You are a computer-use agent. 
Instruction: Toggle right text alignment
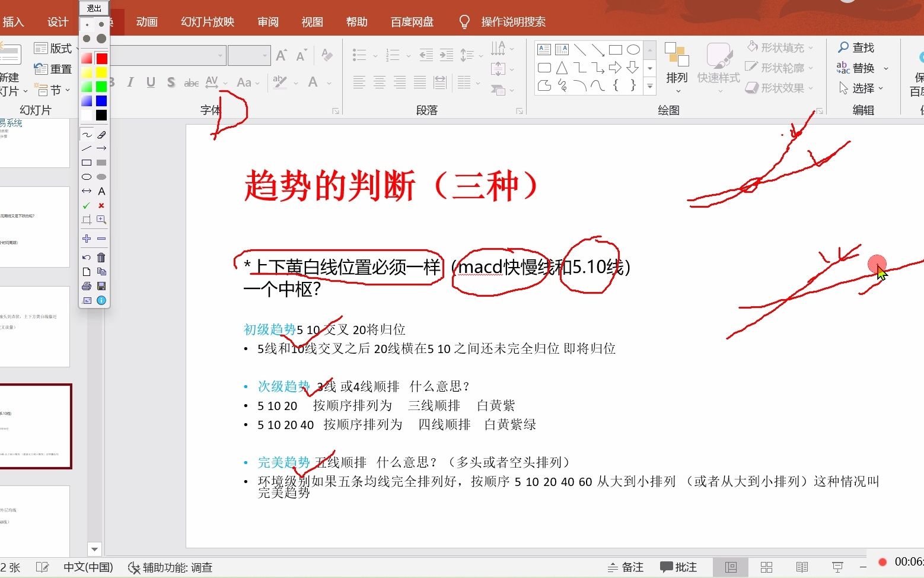(400, 82)
